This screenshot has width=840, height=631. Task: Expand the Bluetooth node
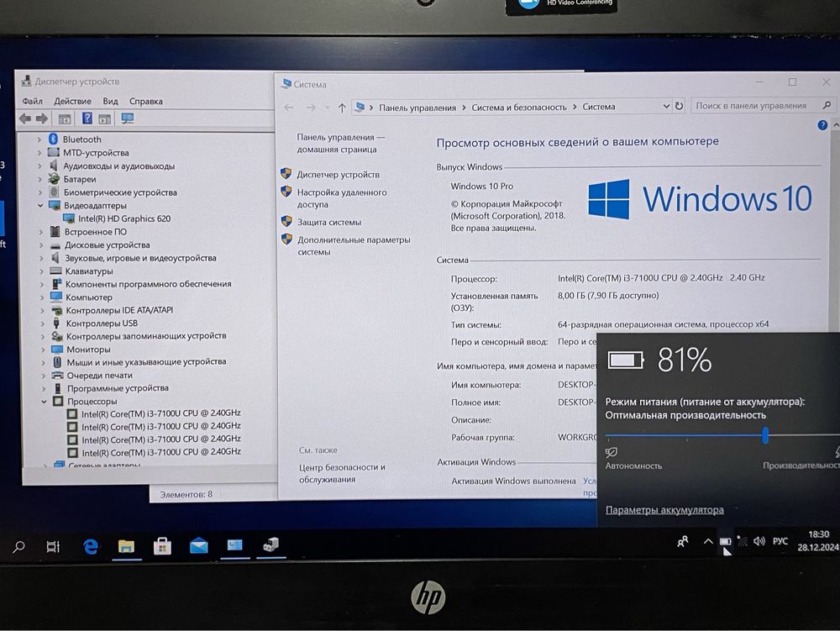point(39,139)
